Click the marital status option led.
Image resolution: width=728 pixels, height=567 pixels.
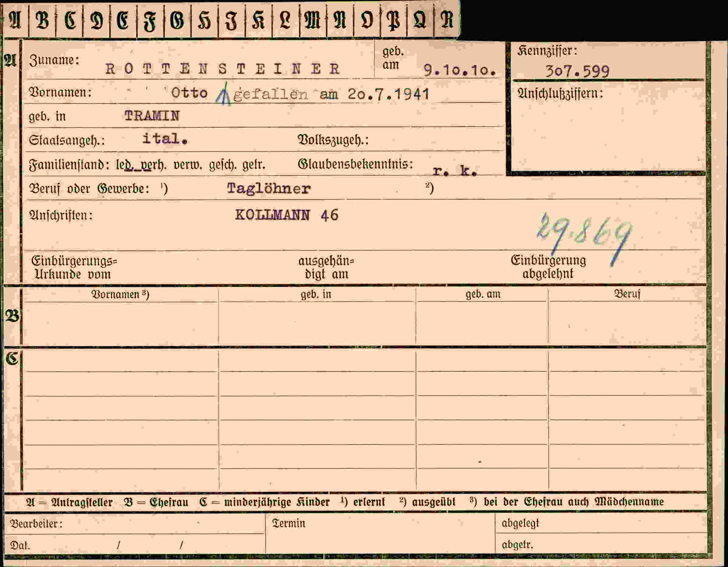click(125, 165)
